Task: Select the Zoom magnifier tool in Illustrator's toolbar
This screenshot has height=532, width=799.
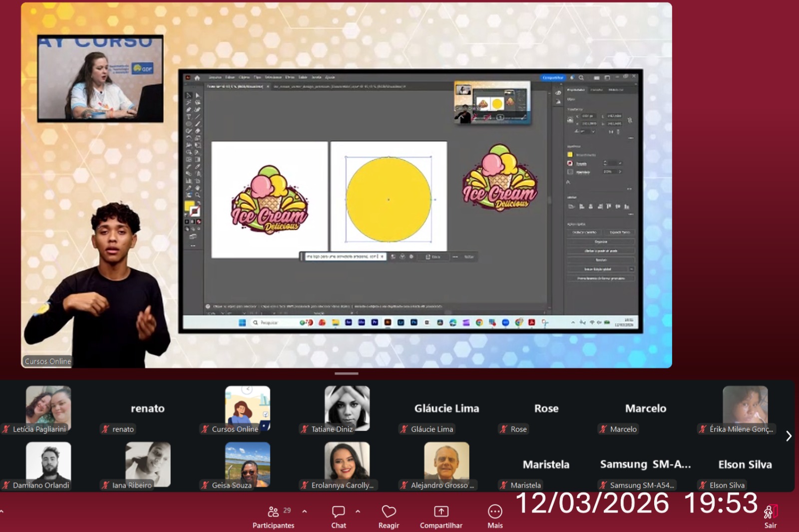Action: tap(198, 195)
